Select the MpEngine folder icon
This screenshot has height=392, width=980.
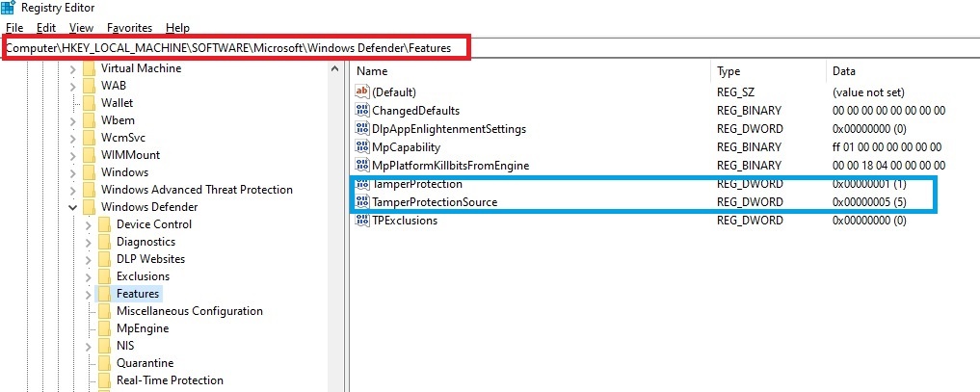tap(105, 328)
